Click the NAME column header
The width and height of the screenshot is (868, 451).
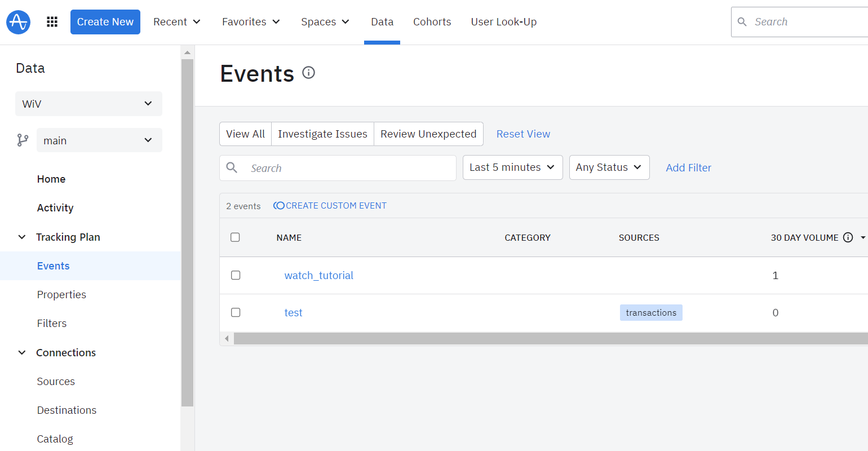tap(289, 238)
